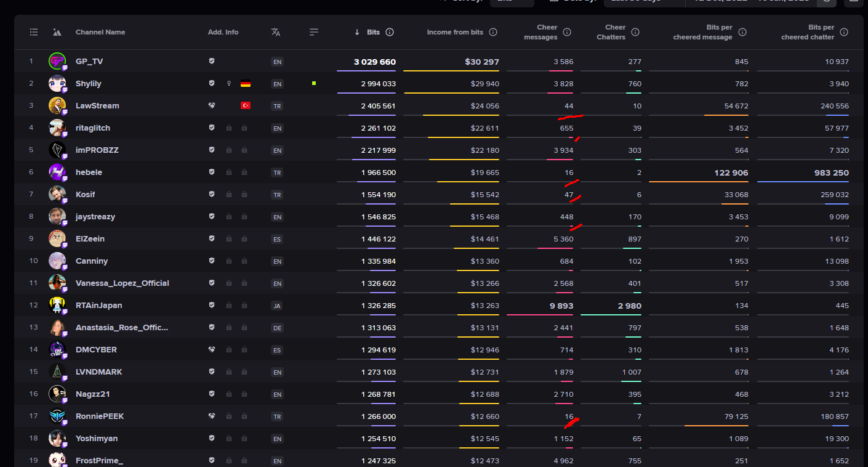
Task: Show info icon for Cheer Chatters
Action: click(635, 32)
